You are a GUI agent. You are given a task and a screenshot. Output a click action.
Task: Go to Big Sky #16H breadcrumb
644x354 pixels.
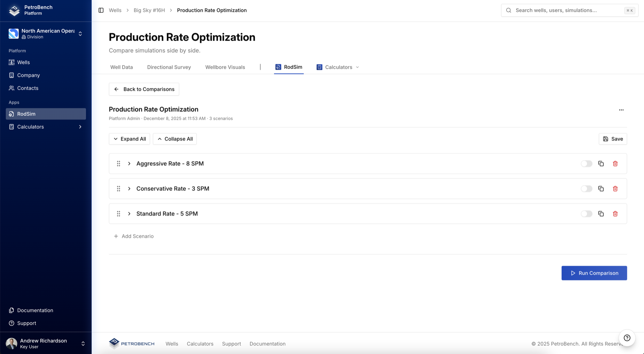pyautogui.click(x=149, y=10)
